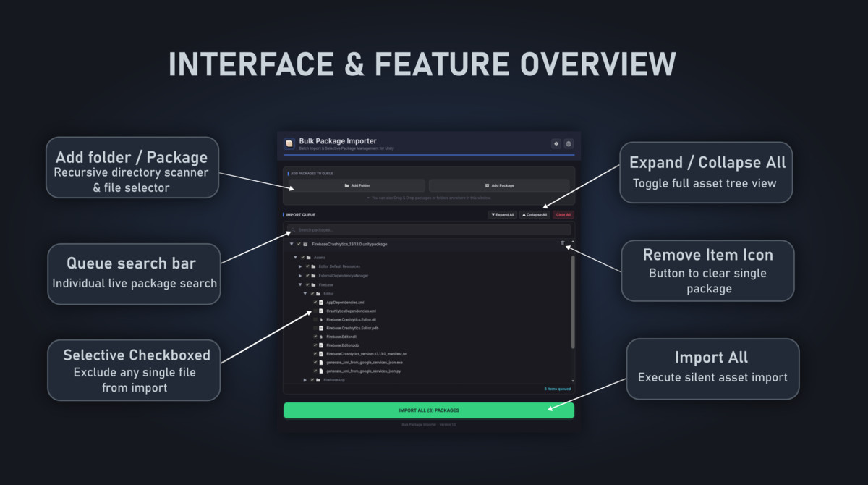Uncheck the AppDependencies.xml checkbox
Screen dimensions: 868x485
pyautogui.click(x=315, y=302)
